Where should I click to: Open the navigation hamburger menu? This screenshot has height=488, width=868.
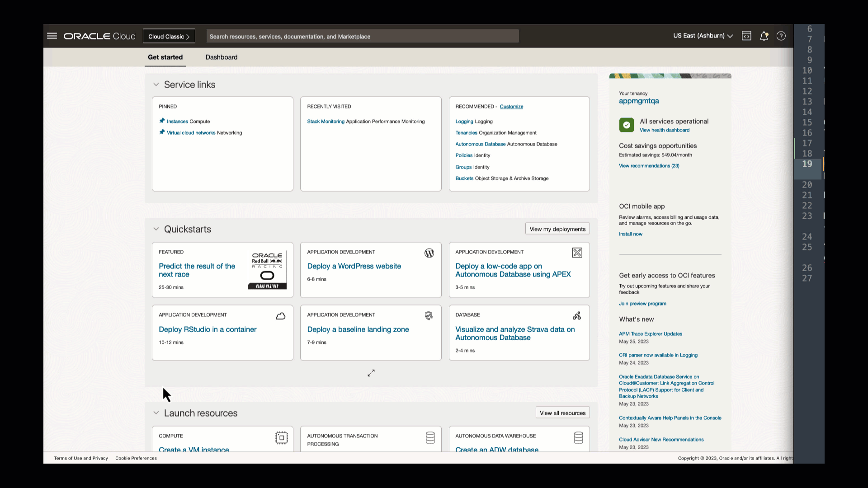(52, 36)
